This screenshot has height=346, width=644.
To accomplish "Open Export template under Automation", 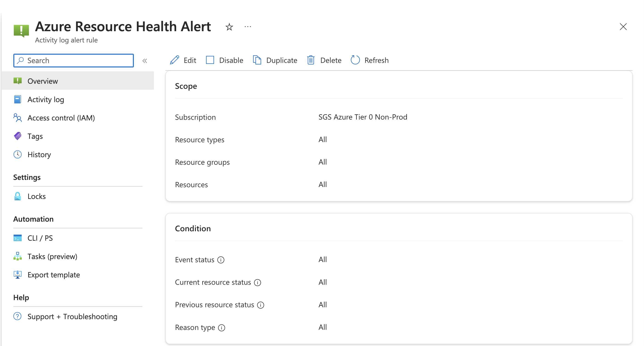I will 54,275.
